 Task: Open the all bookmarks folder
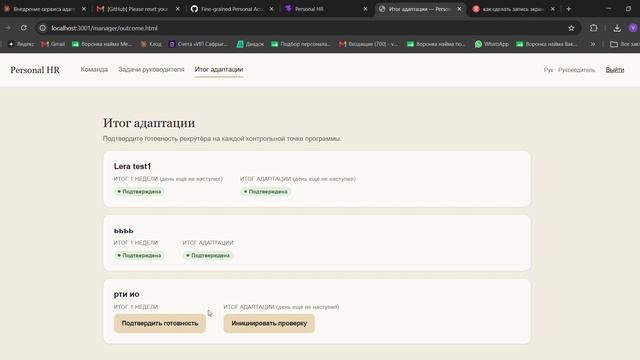(x=624, y=44)
